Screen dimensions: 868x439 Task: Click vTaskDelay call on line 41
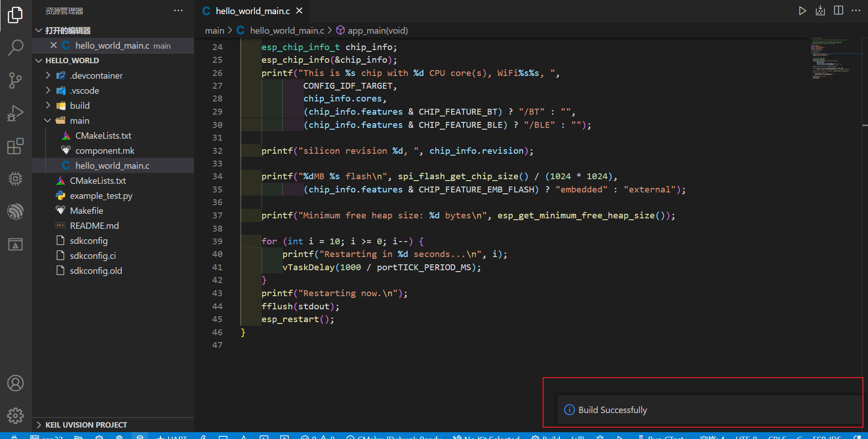(382, 267)
